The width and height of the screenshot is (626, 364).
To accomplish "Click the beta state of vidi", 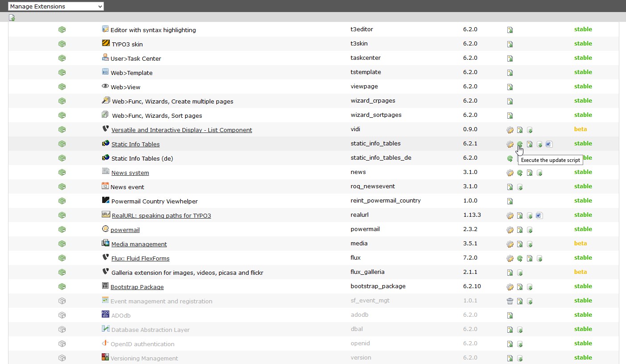I will pyautogui.click(x=580, y=129).
